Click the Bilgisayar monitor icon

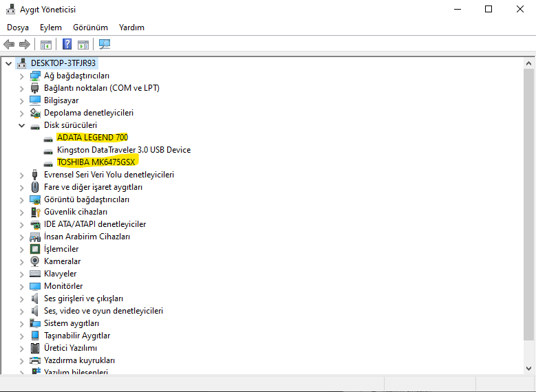(35, 100)
